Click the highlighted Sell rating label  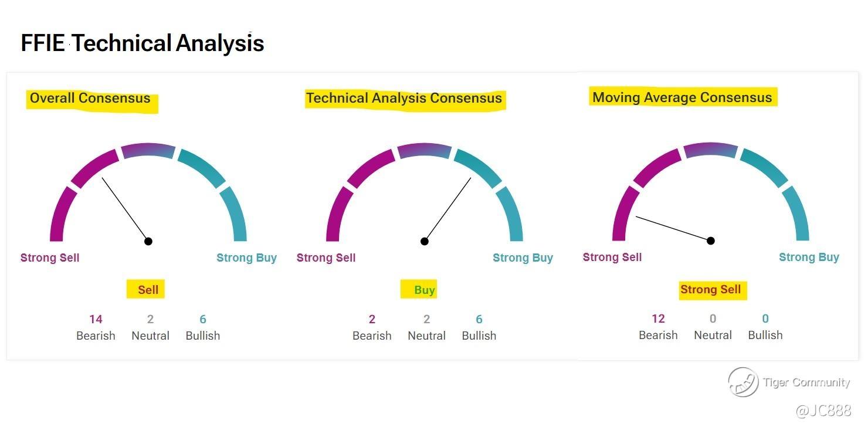[148, 290]
